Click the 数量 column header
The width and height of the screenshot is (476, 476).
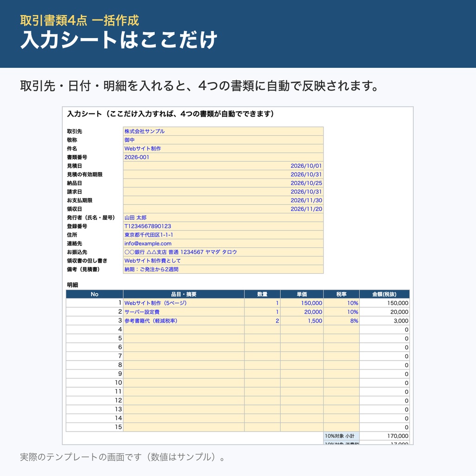click(x=262, y=294)
